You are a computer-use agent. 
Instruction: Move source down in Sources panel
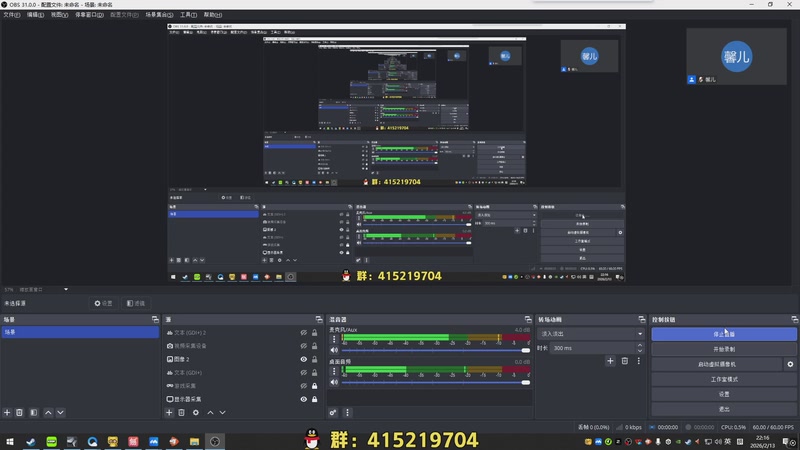[x=222, y=412]
